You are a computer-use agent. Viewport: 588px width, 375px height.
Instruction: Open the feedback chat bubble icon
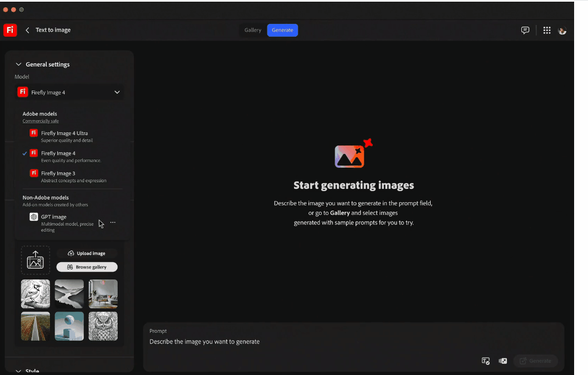click(x=525, y=31)
